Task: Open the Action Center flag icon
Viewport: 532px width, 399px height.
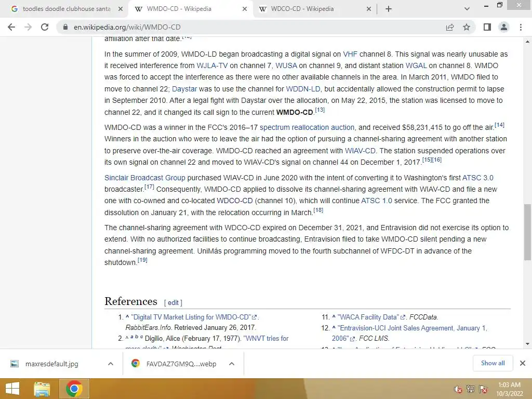Action: [483, 389]
